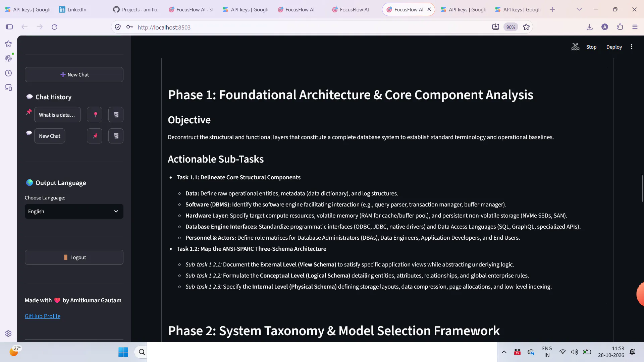Image resolution: width=644 pixels, height=362 pixels.
Task: Open the ChatGPT sidebar panel icon
Action: 8,58
